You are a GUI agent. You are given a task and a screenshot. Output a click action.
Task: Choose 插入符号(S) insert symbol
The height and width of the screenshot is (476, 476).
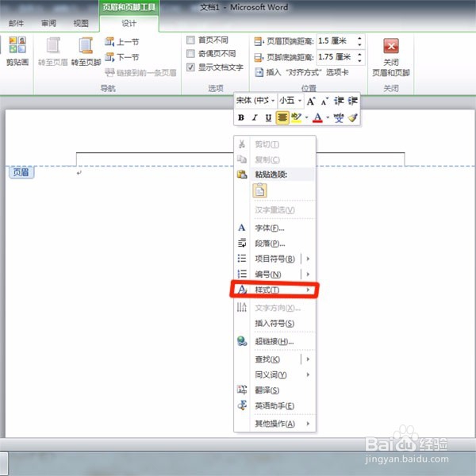pyautogui.click(x=274, y=324)
